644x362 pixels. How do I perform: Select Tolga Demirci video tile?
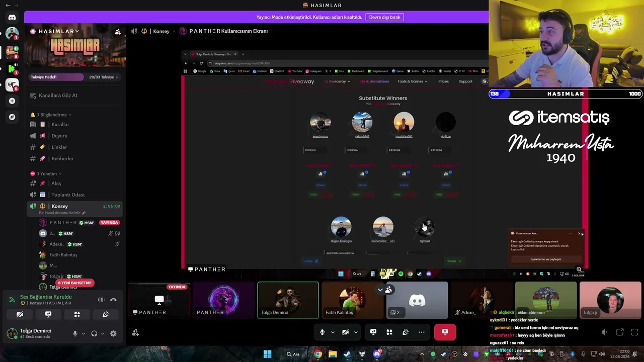click(288, 300)
